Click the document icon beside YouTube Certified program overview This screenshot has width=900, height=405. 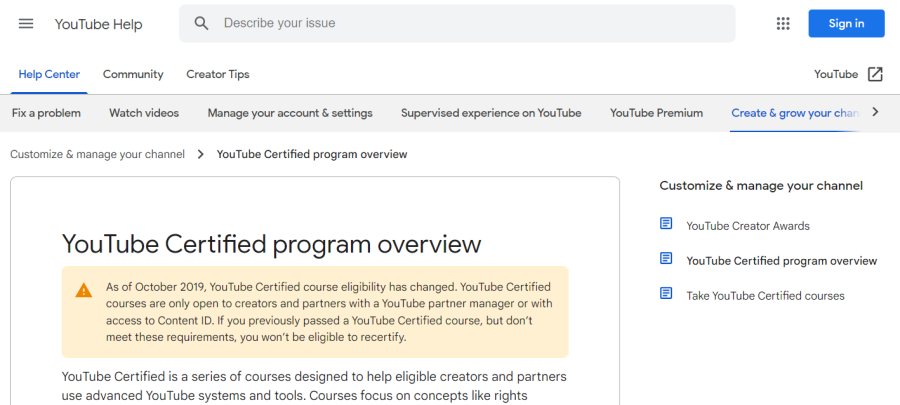coord(666,259)
